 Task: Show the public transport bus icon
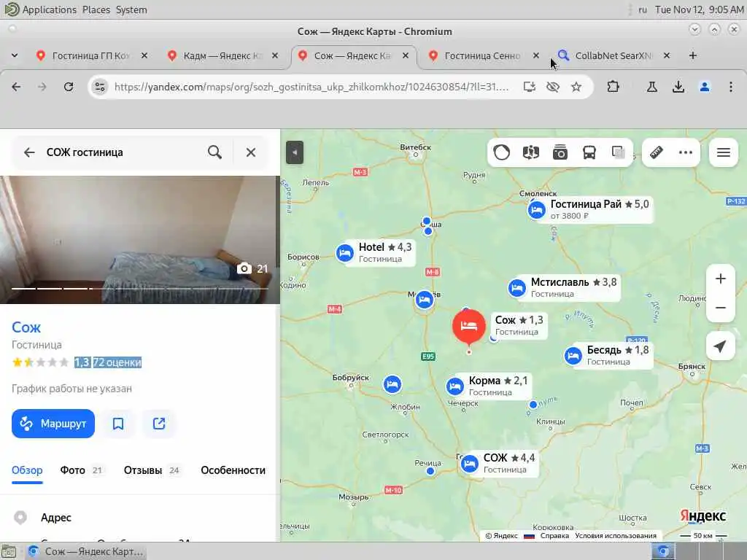pyautogui.click(x=589, y=152)
